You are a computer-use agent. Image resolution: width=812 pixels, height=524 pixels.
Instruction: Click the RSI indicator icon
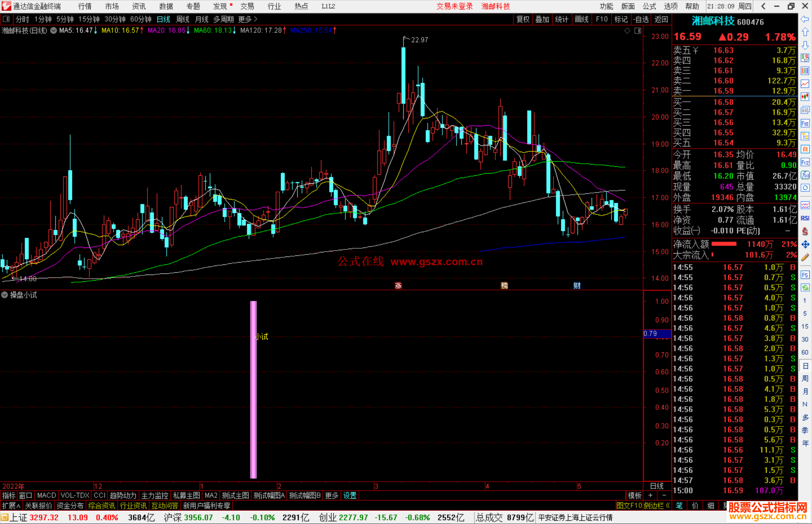click(805, 218)
